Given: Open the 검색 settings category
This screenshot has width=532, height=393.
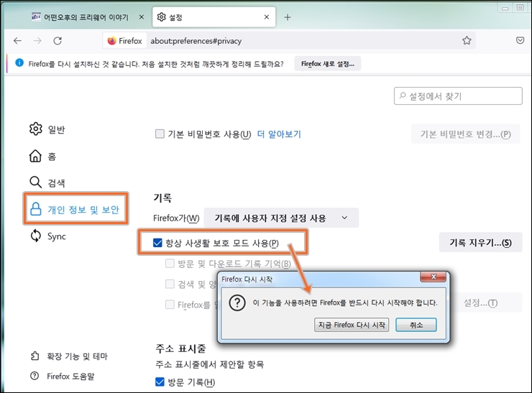Looking at the screenshot, I should pyautogui.click(x=47, y=182).
